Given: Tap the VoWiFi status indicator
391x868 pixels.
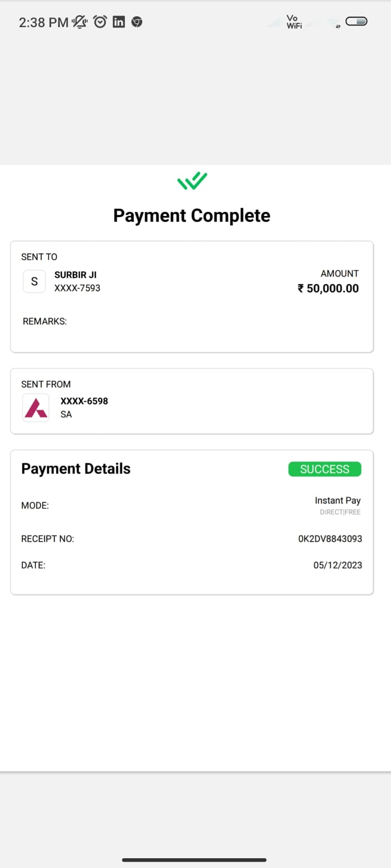Looking at the screenshot, I should [294, 22].
